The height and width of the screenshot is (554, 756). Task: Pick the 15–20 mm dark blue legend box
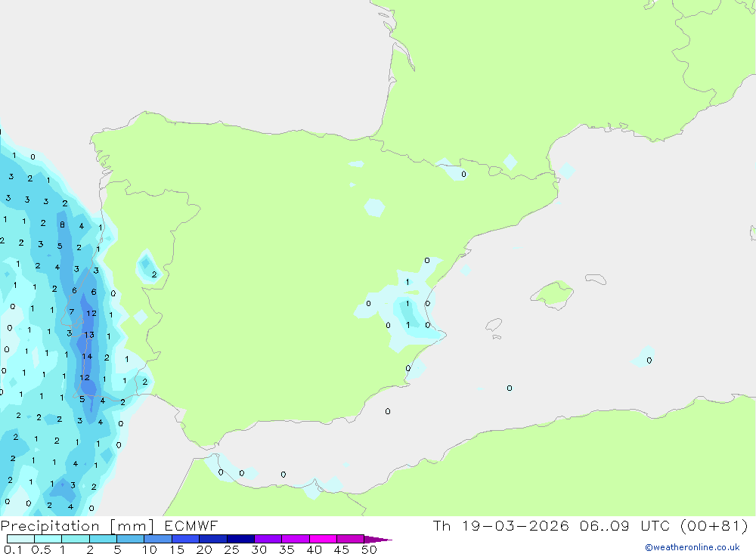[x=185, y=539]
